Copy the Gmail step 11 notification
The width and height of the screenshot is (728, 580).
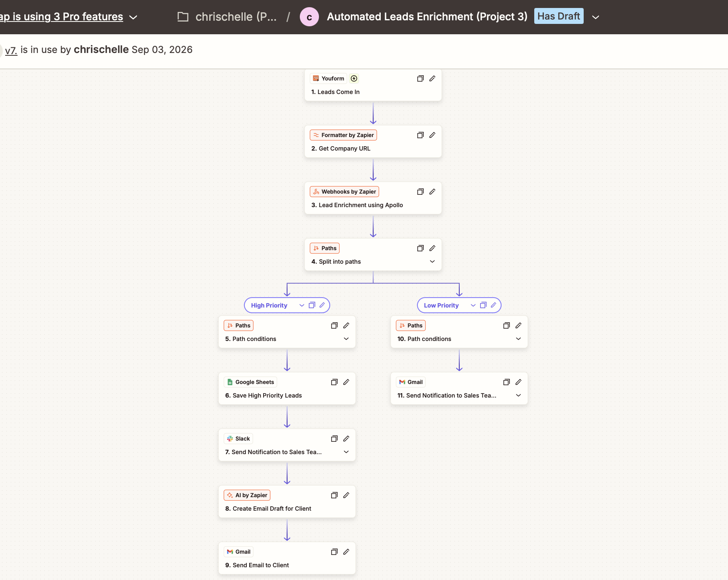tap(506, 382)
